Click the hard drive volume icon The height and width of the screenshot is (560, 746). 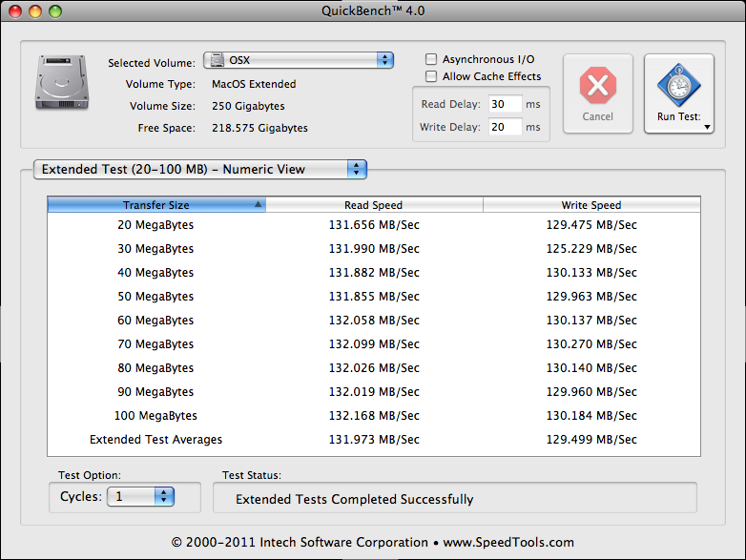click(x=62, y=82)
